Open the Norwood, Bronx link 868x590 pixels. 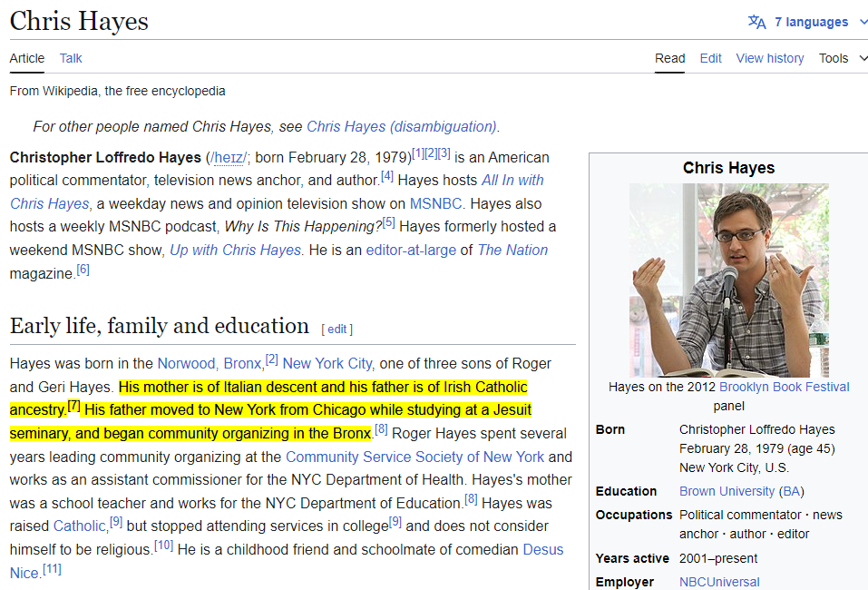[210, 363]
